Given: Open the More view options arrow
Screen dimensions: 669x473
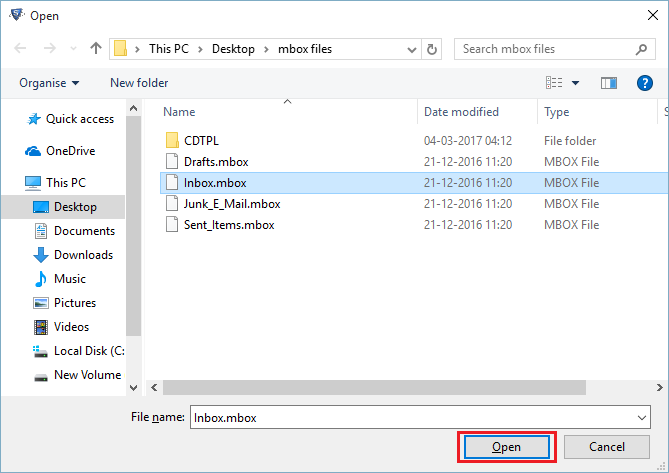Looking at the screenshot, I should (x=575, y=83).
